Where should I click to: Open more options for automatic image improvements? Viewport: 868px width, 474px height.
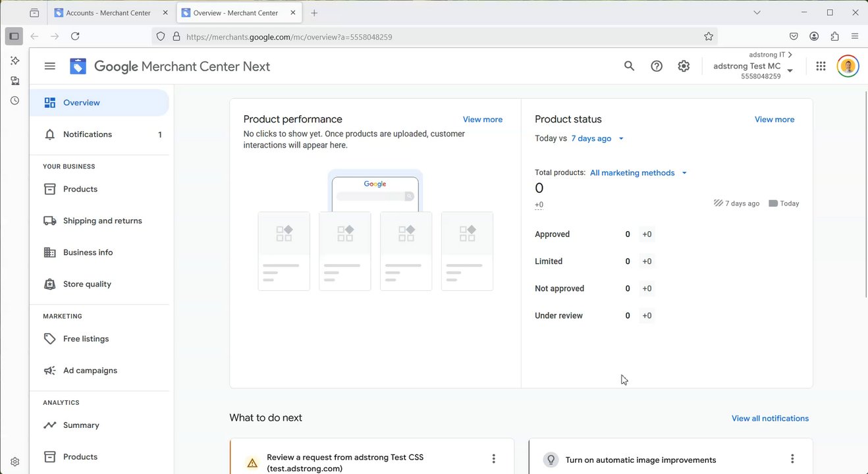792,459
